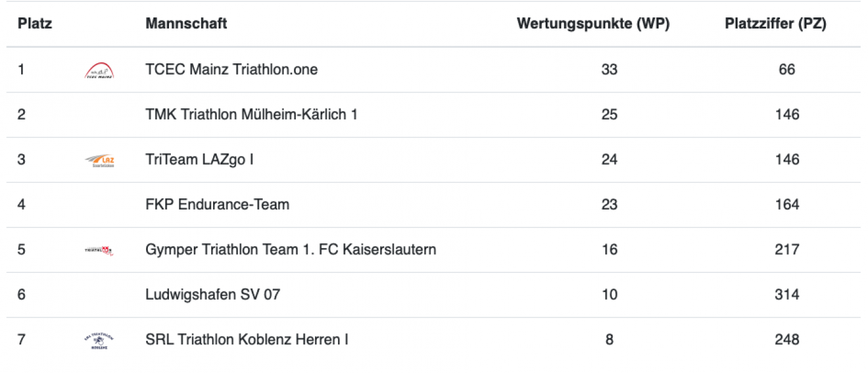Open FKP Endurance-Team entry

217,205
